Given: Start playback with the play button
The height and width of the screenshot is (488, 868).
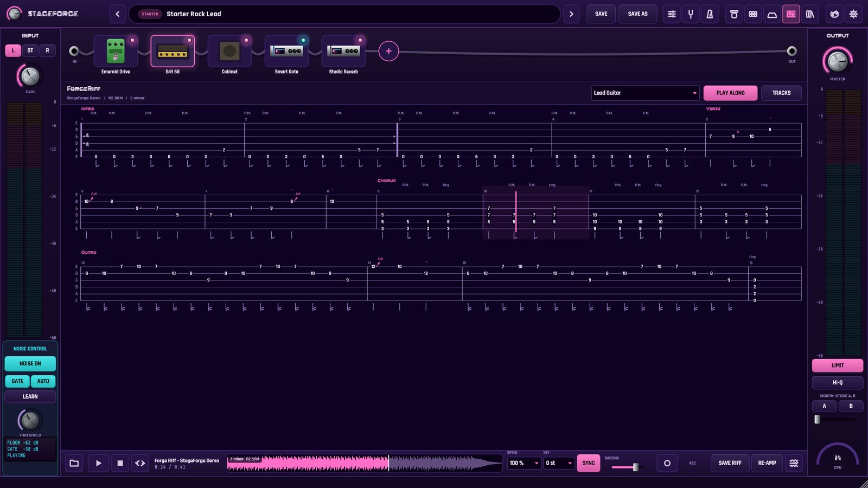Looking at the screenshot, I should coord(98,463).
